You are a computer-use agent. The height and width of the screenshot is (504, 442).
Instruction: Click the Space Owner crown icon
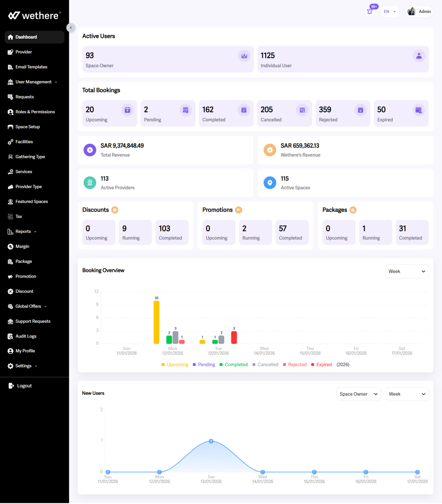[244, 56]
